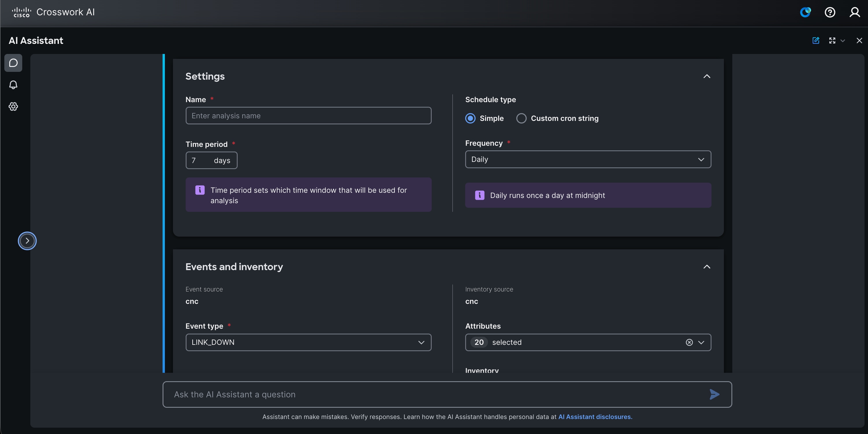This screenshot has height=434, width=868.
Task: Click the Time period days field
Action: click(211, 160)
